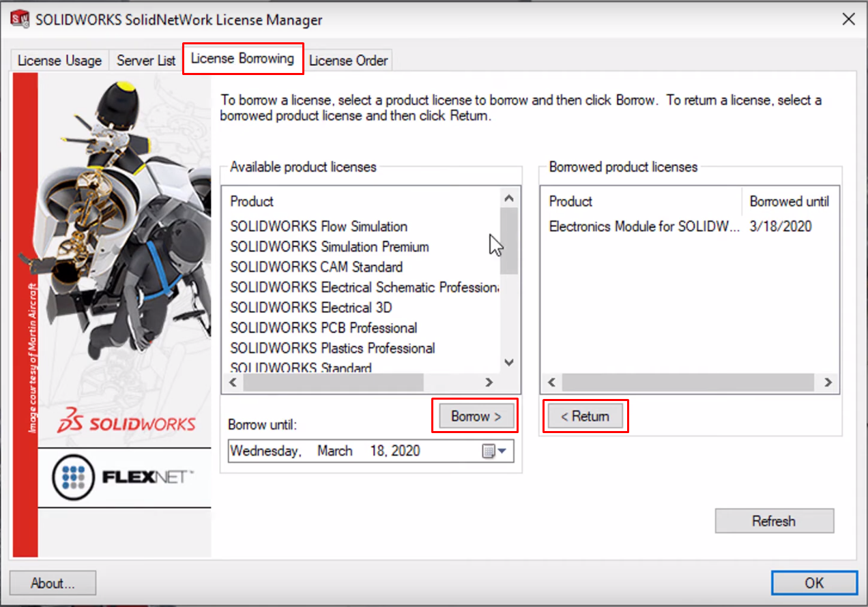Screen dimensions: 868x607
Task: Click right arrow of available licenses horizontal scrollbar
Action: (489, 383)
